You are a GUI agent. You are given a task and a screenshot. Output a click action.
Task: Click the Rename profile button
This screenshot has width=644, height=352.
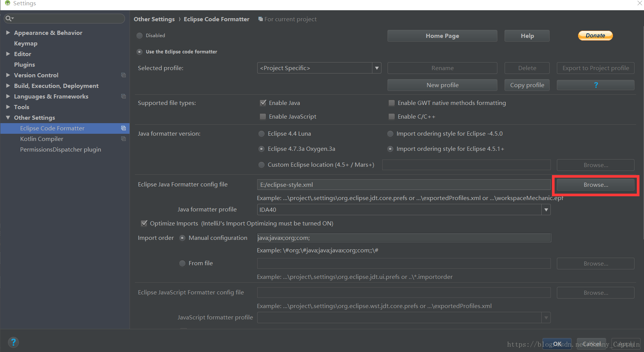(442, 68)
